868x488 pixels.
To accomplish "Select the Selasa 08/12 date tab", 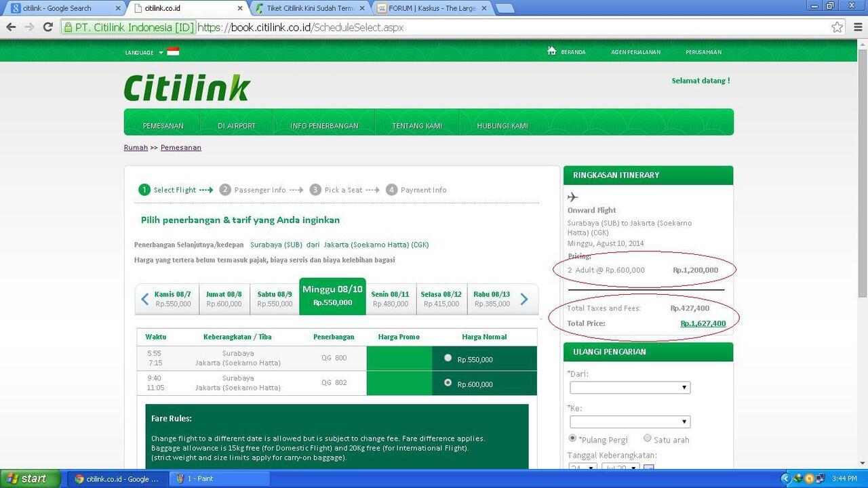I will (441, 299).
